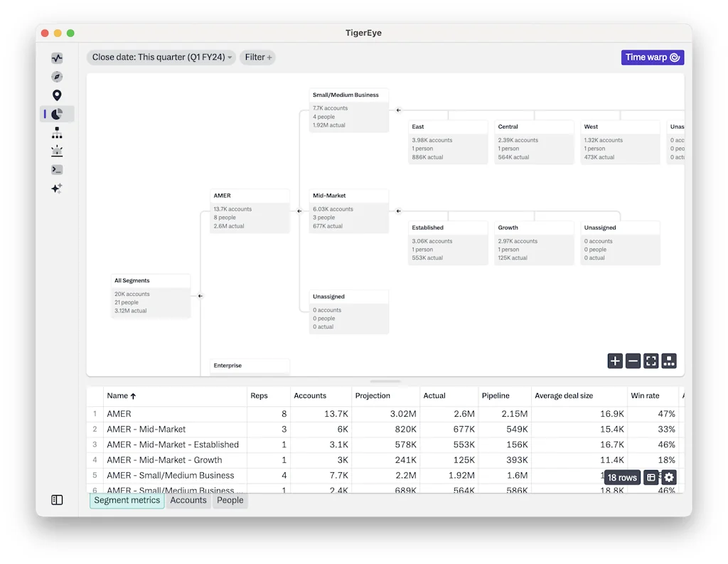Click the Time warp button
728x564 pixels.
652,57
